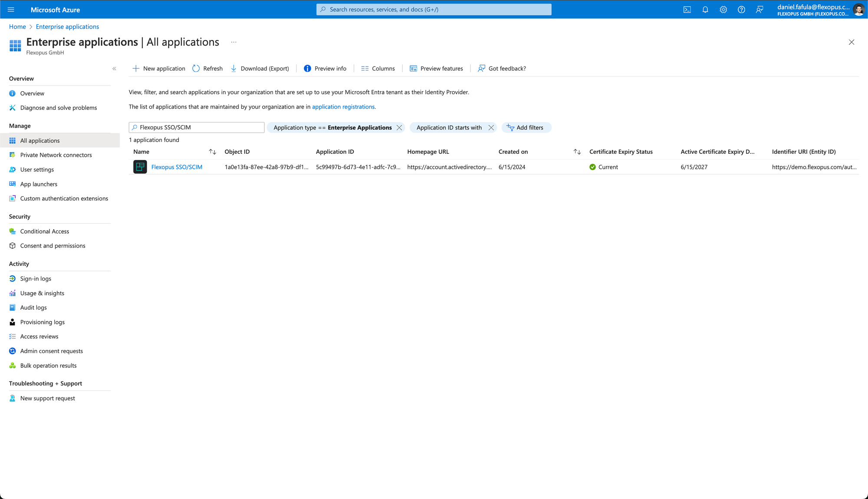Click the help question mark icon

tap(741, 10)
